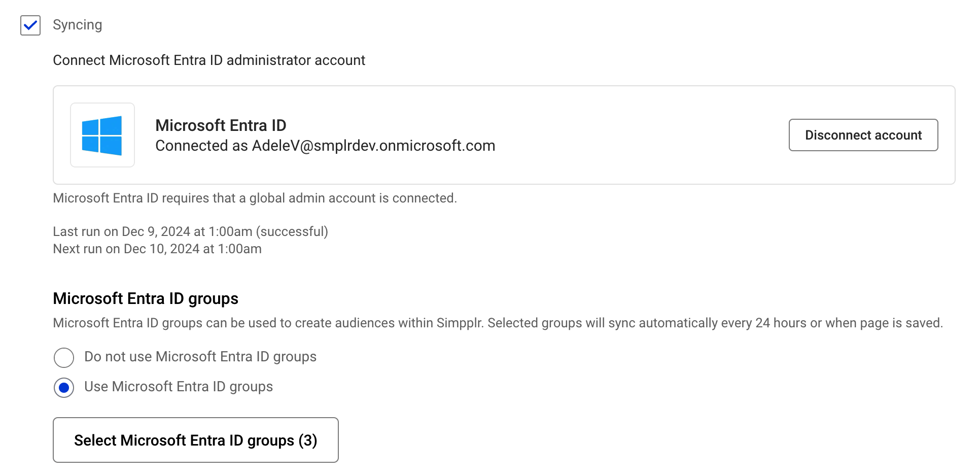Uncheck the Syncing checkbox
Screen dimensions: 980x476
pyautogui.click(x=30, y=25)
